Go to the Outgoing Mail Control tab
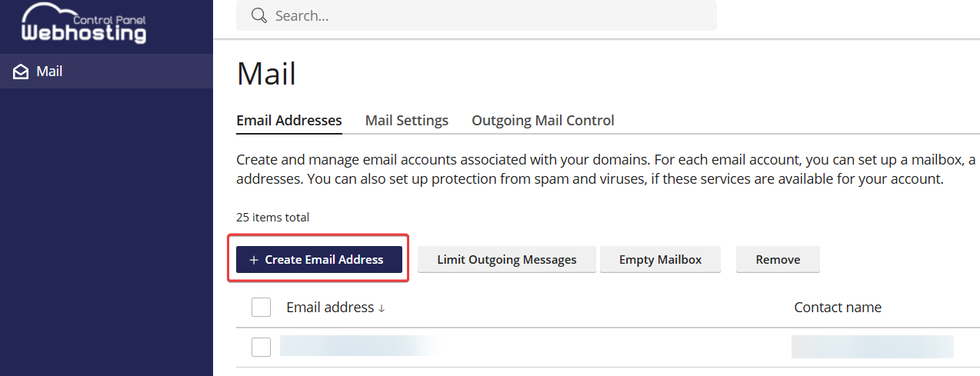 (x=543, y=121)
